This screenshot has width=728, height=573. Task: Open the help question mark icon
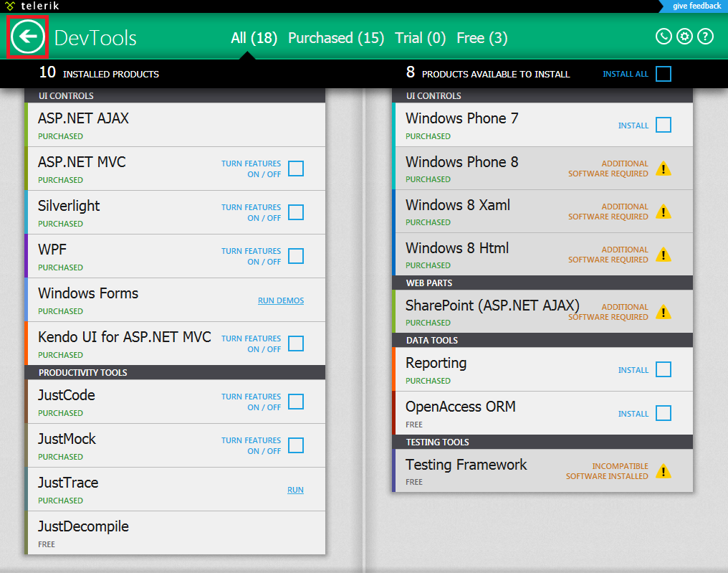click(705, 37)
